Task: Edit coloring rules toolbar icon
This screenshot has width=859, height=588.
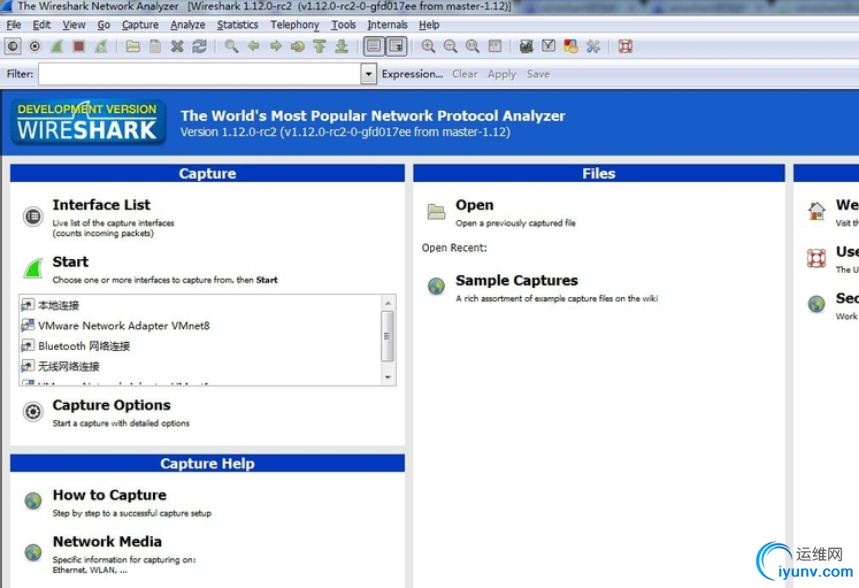Action: click(570, 47)
